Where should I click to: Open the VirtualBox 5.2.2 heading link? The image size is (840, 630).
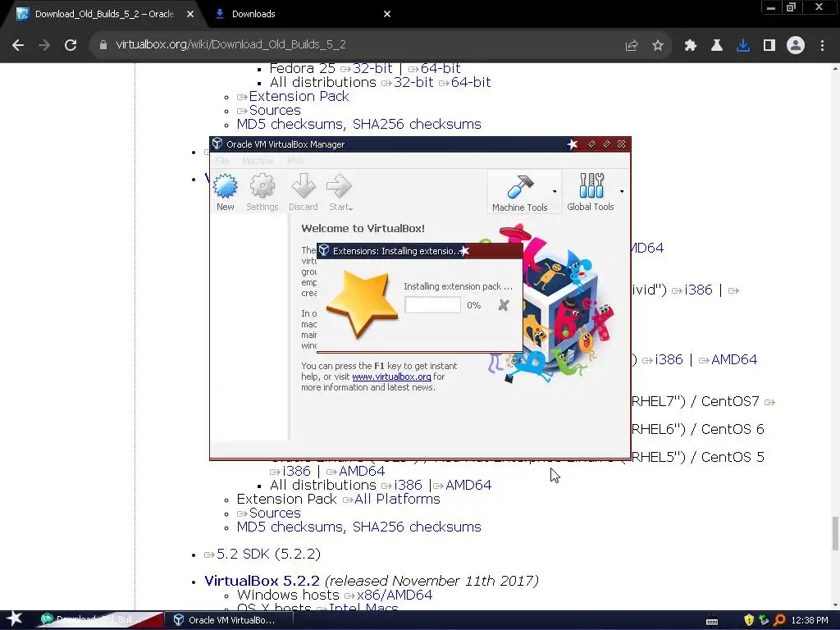[x=262, y=582]
